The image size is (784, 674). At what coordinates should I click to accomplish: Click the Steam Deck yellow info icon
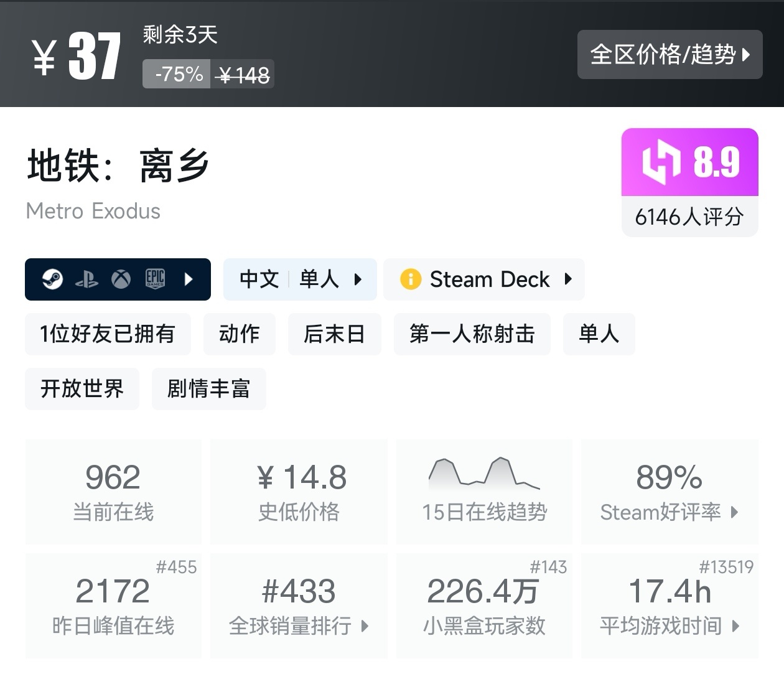(411, 279)
